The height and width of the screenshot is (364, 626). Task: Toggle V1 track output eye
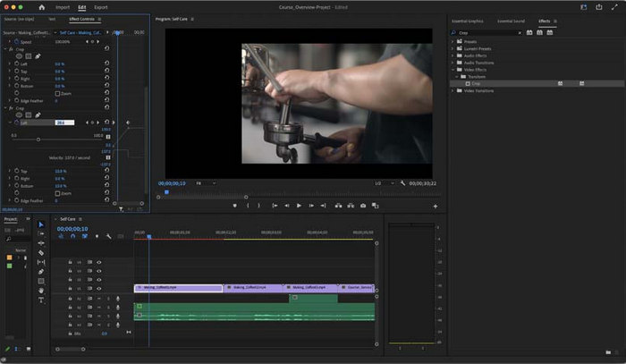point(99,288)
